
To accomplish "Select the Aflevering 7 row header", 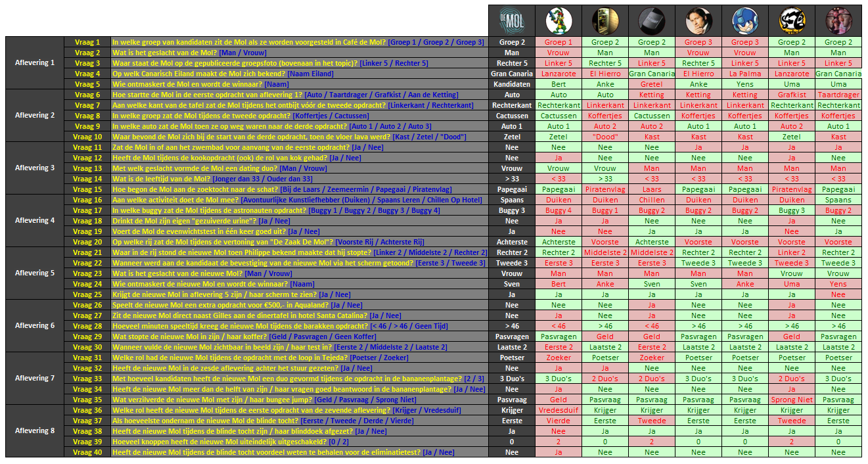I will click(35, 379).
